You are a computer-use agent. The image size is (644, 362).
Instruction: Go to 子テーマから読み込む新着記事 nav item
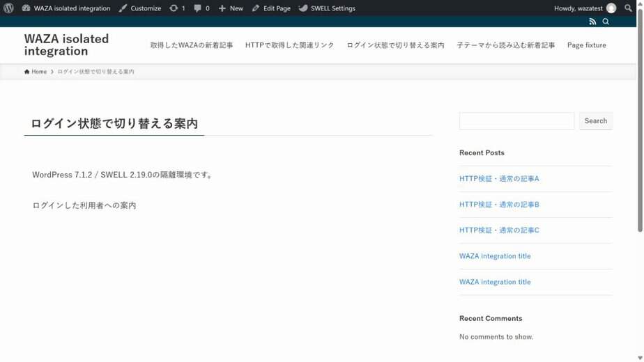point(505,45)
